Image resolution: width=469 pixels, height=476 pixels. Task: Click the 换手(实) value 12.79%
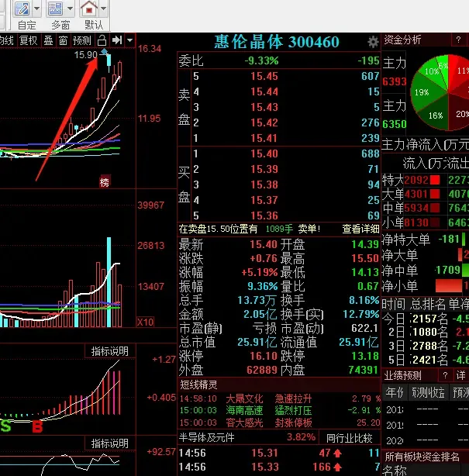point(360,314)
